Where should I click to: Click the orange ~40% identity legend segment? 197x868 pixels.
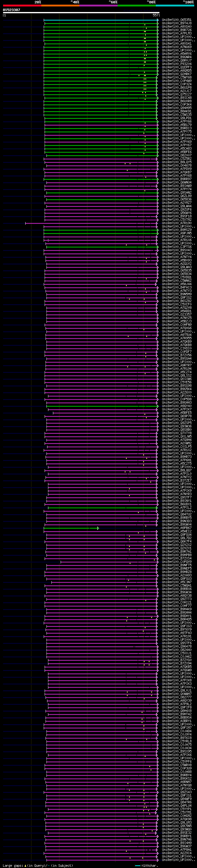60,6
